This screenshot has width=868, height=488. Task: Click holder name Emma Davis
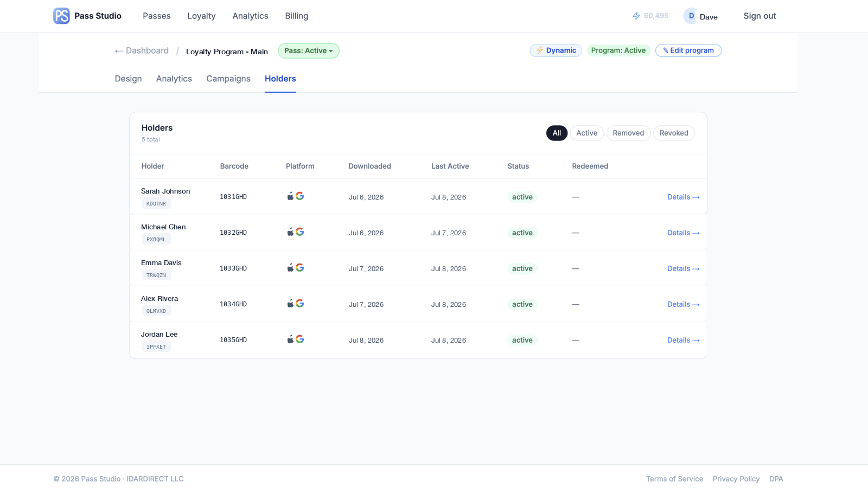(x=161, y=263)
